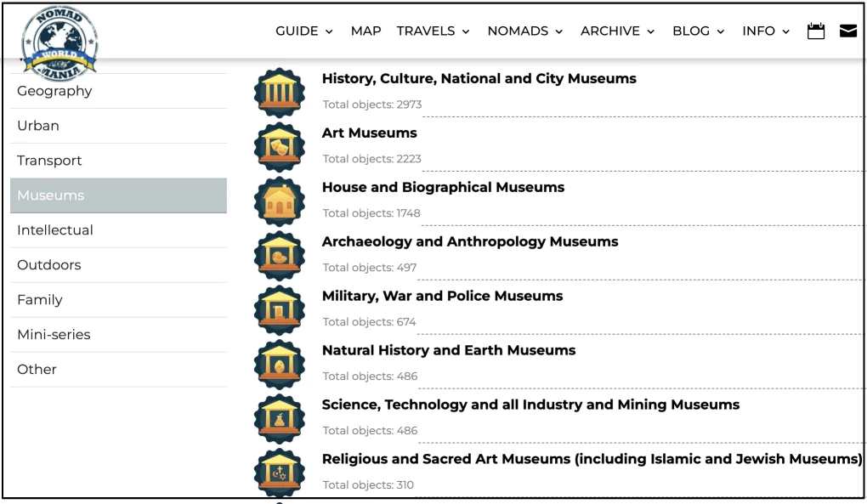
Task: Click the House and Biographical Museums badge icon
Action: (x=279, y=201)
